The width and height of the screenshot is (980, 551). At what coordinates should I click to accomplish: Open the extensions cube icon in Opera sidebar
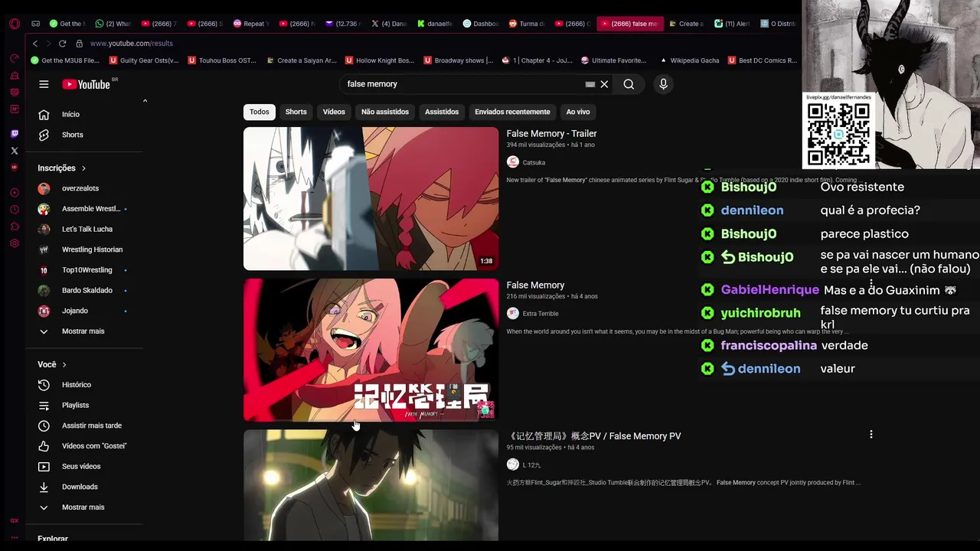[14, 227]
